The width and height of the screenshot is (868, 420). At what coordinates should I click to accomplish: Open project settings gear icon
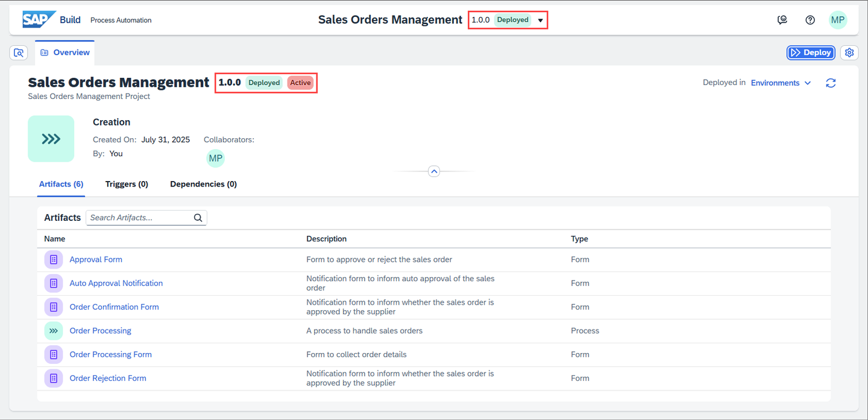tap(849, 52)
